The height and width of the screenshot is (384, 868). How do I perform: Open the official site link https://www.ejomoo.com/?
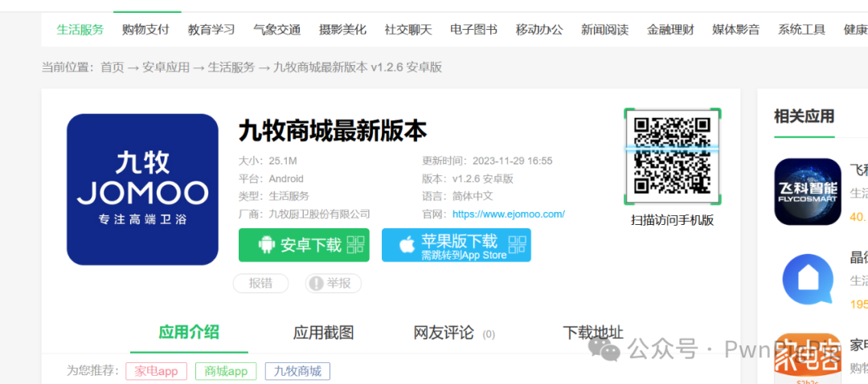click(509, 214)
